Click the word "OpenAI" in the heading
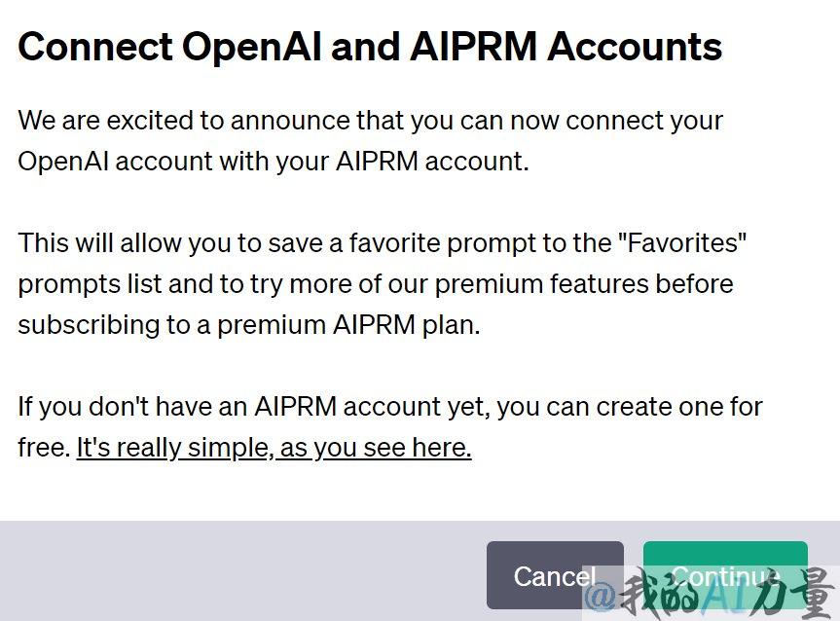The width and height of the screenshot is (840, 621). pyautogui.click(x=252, y=47)
